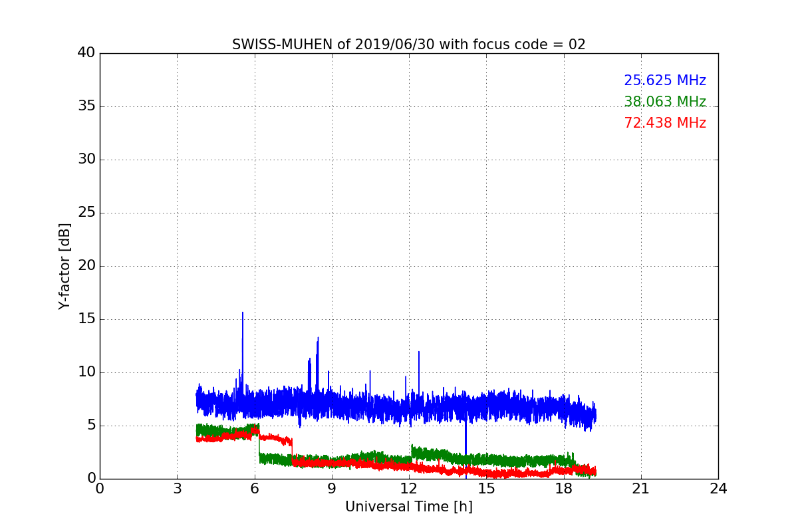
Task: Click y-axis tick label 20
Action: coord(86,265)
